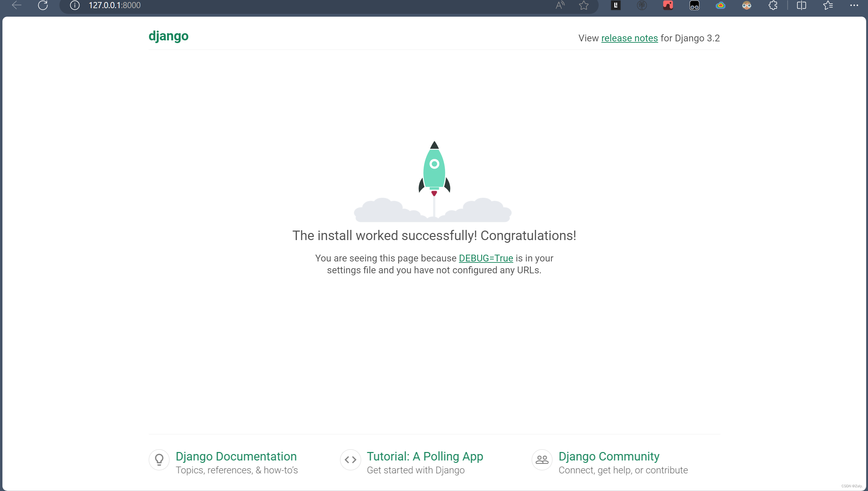Expand the Favorites list panel
The width and height of the screenshot is (868, 491).
pos(828,5)
